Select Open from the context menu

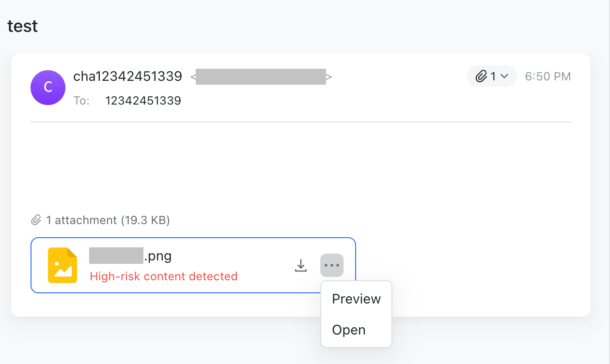click(x=349, y=330)
